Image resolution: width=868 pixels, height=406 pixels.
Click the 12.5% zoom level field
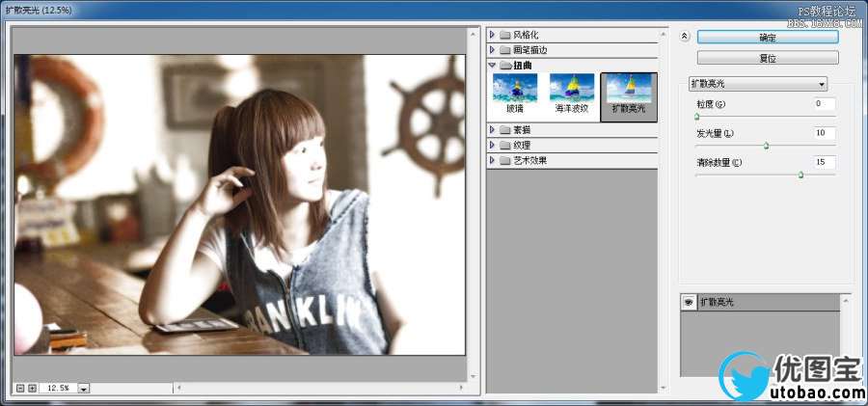click(x=58, y=389)
